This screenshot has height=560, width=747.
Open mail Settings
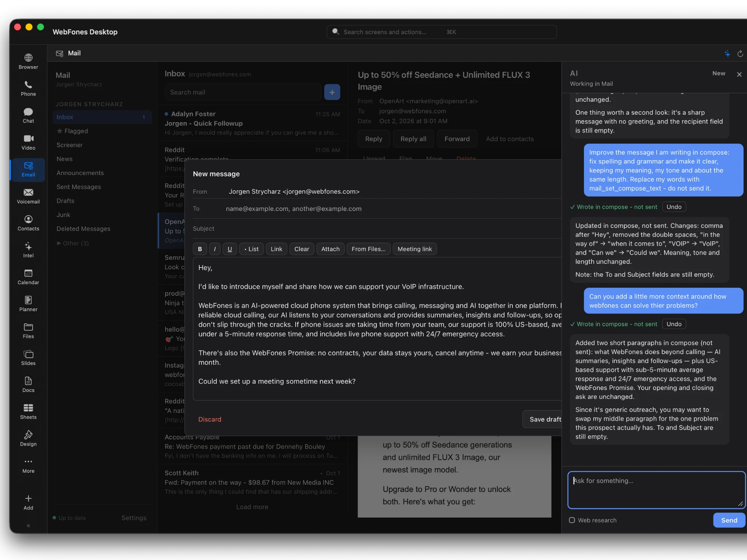click(134, 518)
